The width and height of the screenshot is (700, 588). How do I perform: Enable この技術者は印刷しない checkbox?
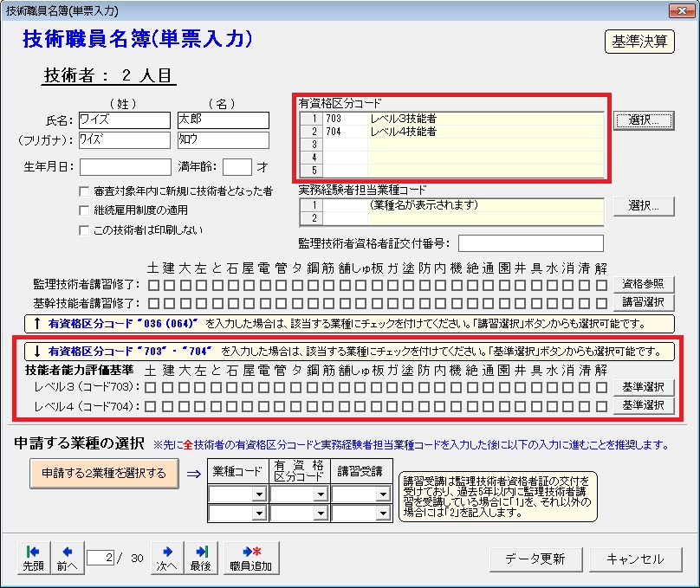point(83,230)
